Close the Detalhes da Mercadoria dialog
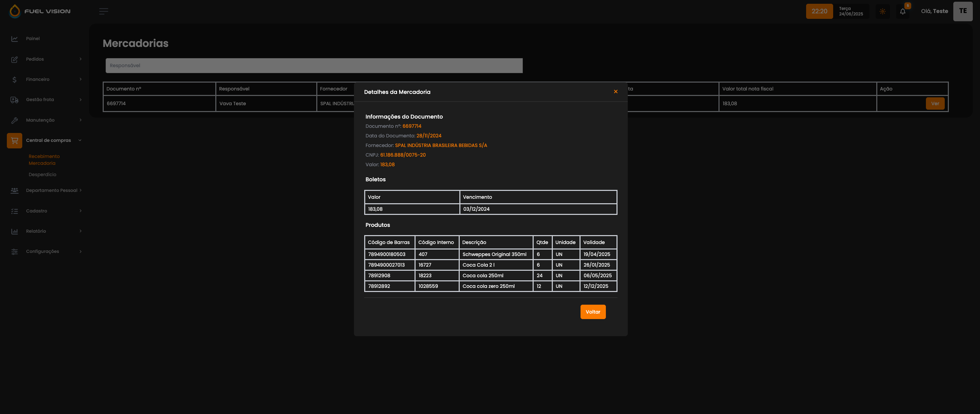The height and width of the screenshot is (414, 980). pos(615,92)
